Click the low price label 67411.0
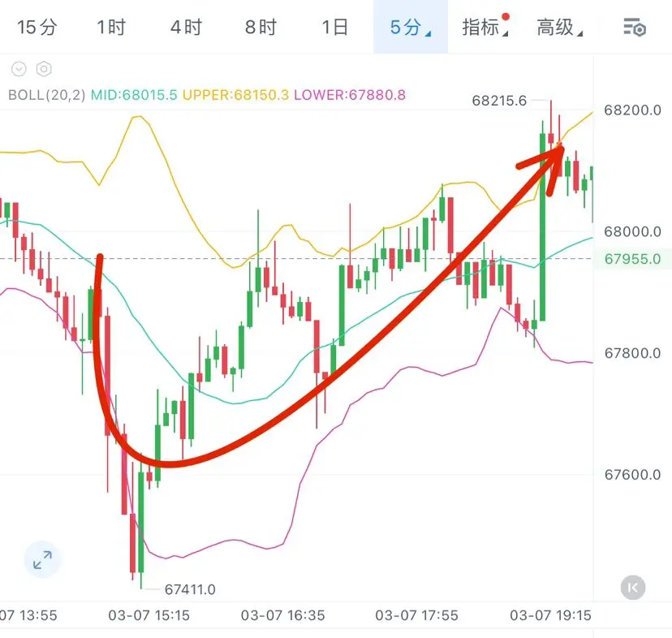 click(x=190, y=589)
